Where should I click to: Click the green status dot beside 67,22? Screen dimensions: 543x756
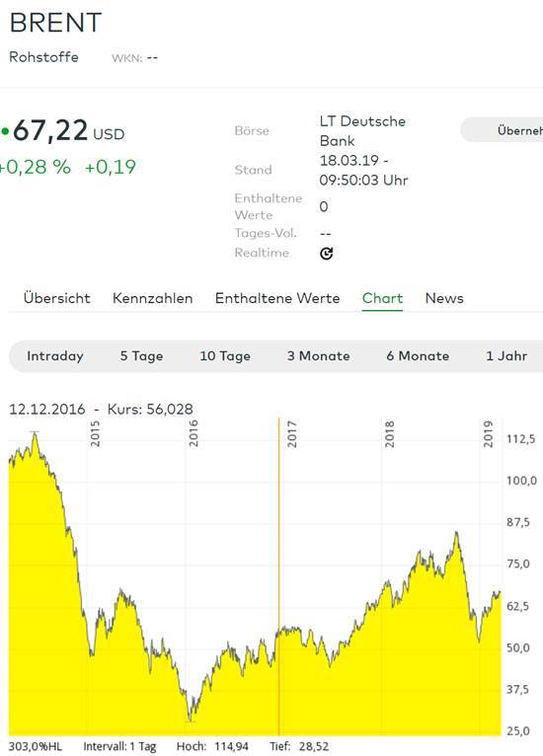tap(5, 131)
